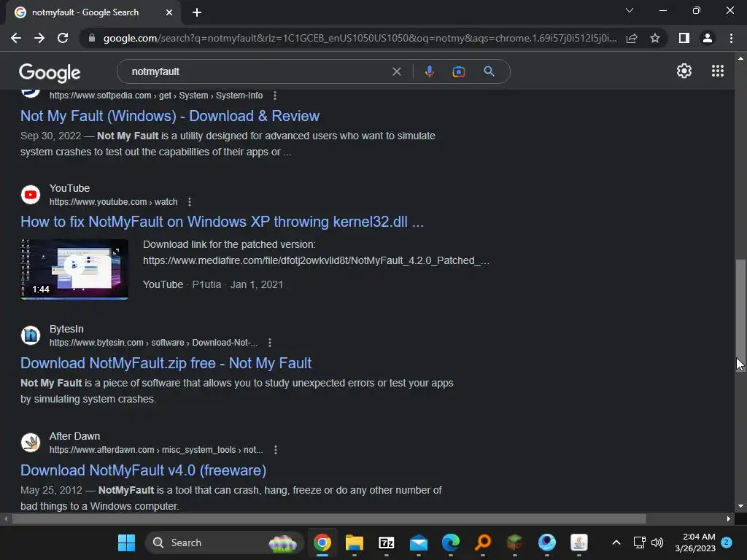
Task: Go back to the previous page
Action: pyautogui.click(x=16, y=38)
